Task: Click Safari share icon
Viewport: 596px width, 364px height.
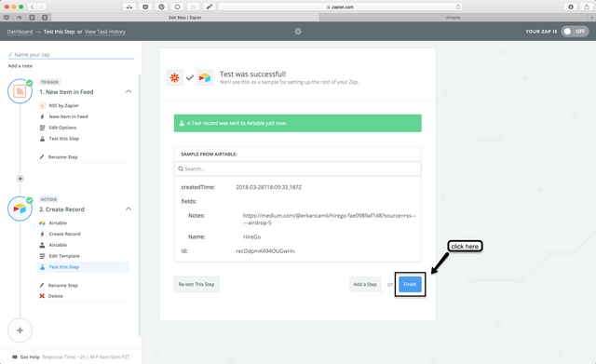Action: point(587,7)
